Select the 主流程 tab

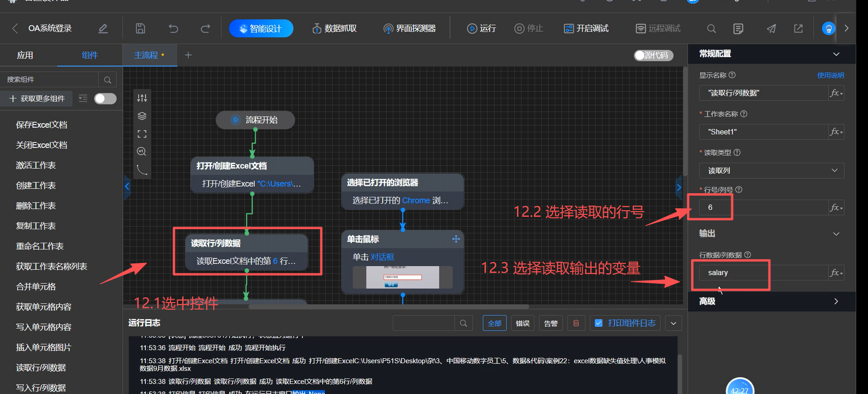(x=150, y=55)
